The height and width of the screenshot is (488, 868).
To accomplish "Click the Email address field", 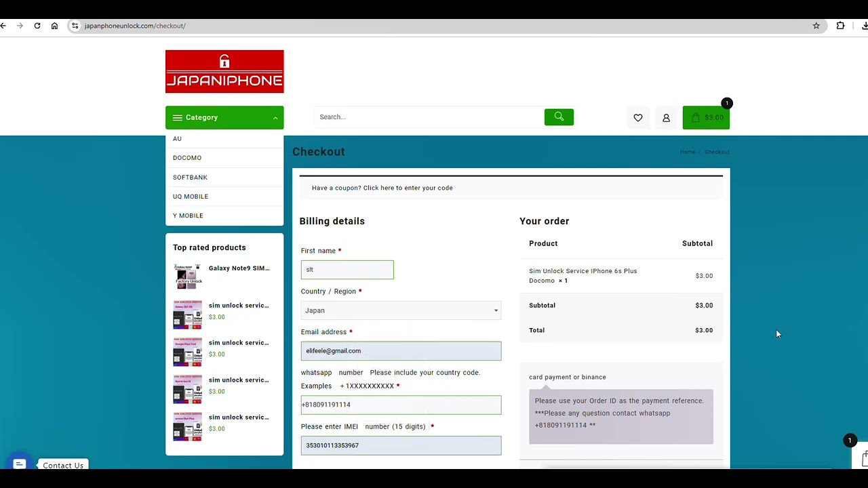I will pyautogui.click(x=401, y=351).
